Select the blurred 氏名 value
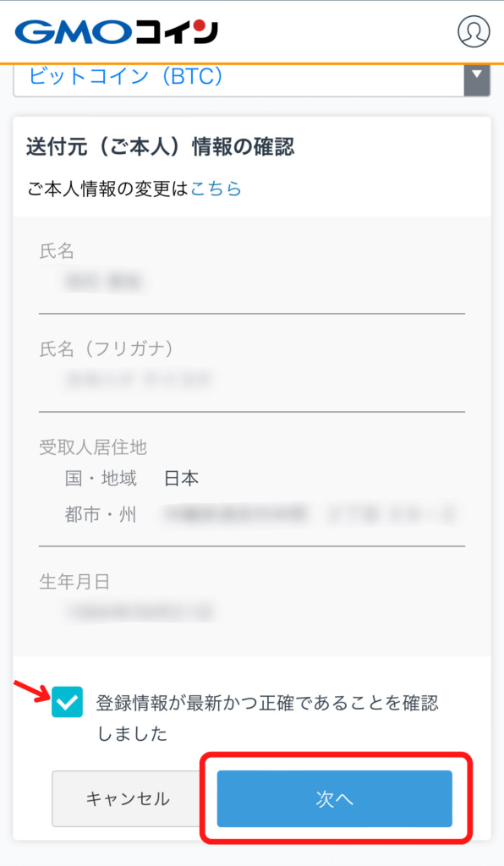The width and height of the screenshot is (504, 866). (104, 282)
